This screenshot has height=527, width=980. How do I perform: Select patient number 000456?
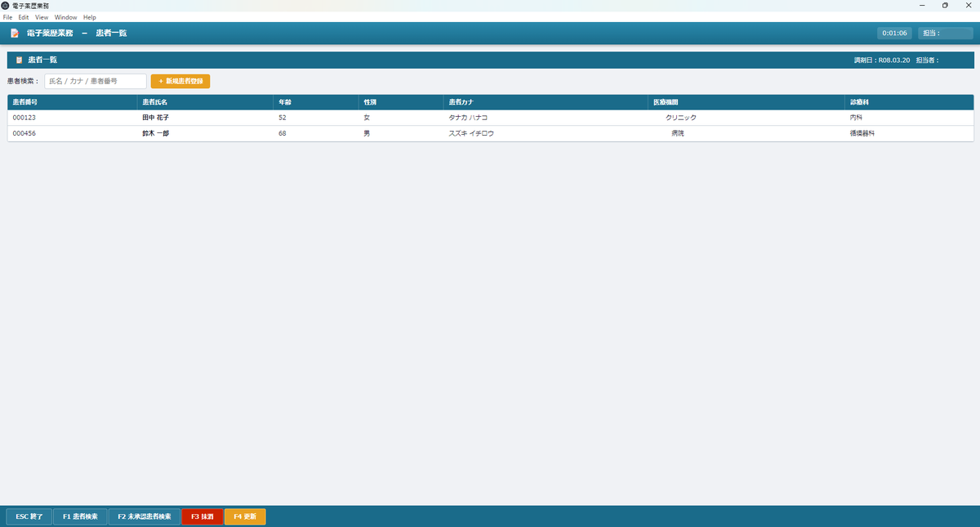tap(23, 133)
